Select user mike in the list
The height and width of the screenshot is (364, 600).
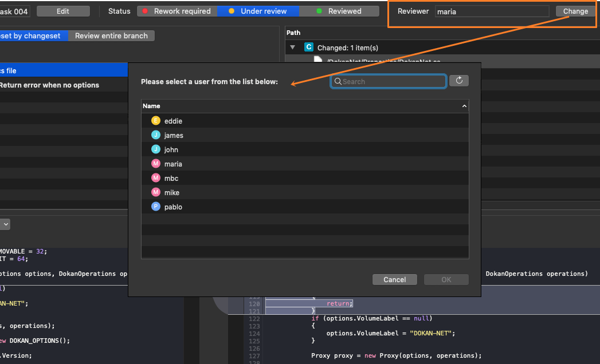click(305, 192)
